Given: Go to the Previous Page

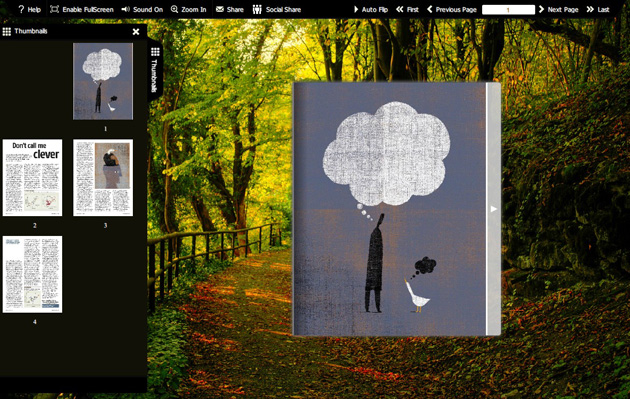Looking at the screenshot, I should 451,9.
